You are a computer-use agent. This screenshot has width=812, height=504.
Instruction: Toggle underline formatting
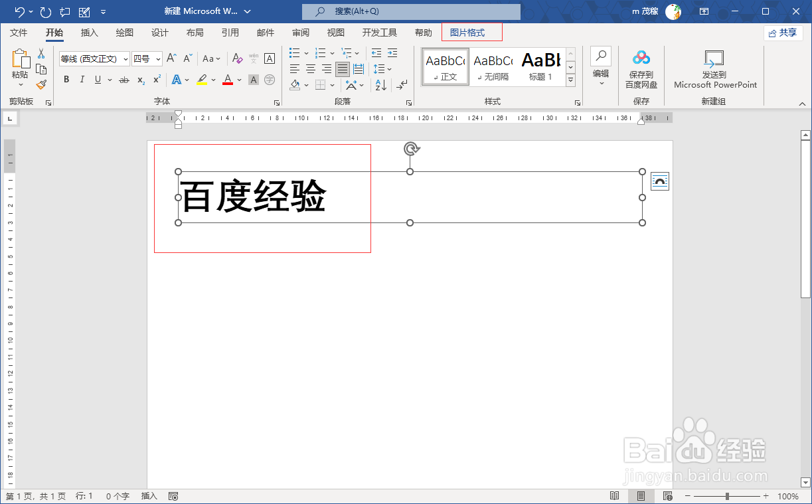(98, 79)
